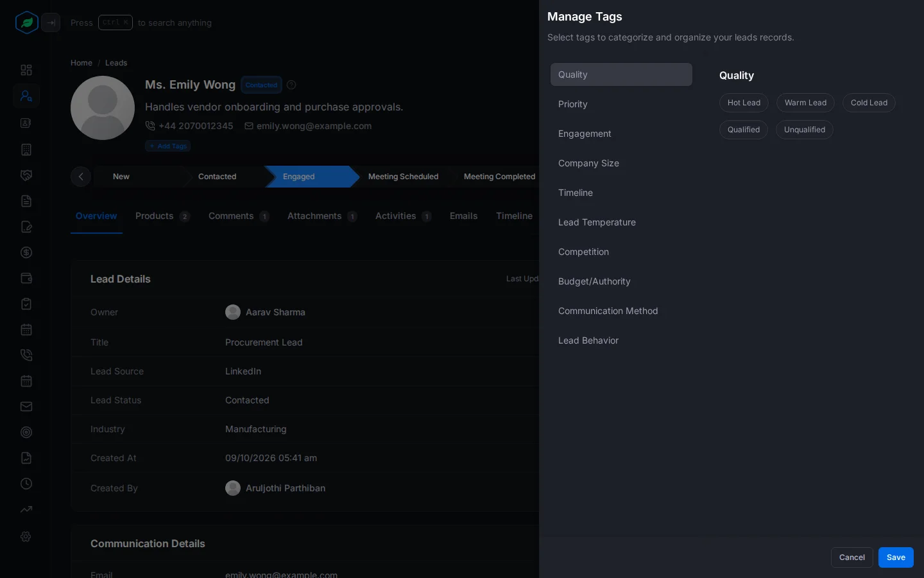Open the clock icon in sidebar

(x=26, y=484)
